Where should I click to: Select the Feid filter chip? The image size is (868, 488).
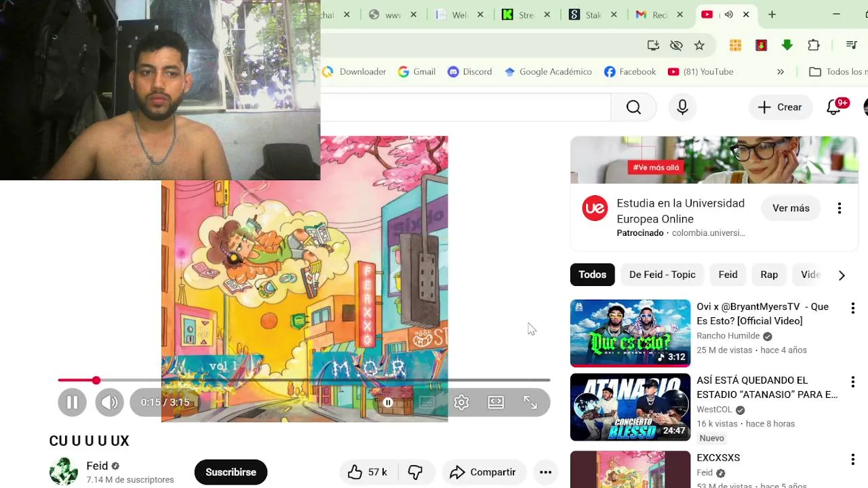(728, 274)
